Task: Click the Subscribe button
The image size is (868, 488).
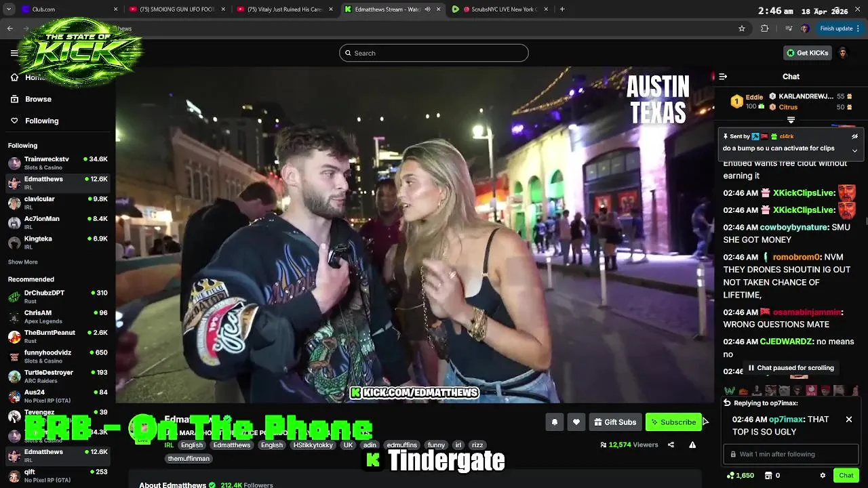Action: click(x=673, y=422)
